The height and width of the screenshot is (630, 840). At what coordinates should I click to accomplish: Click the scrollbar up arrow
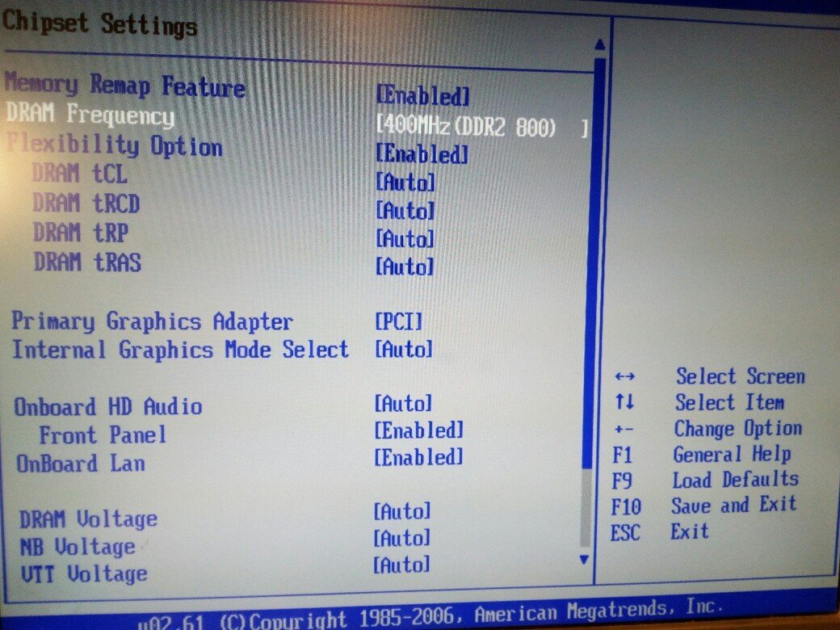click(599, 44)
